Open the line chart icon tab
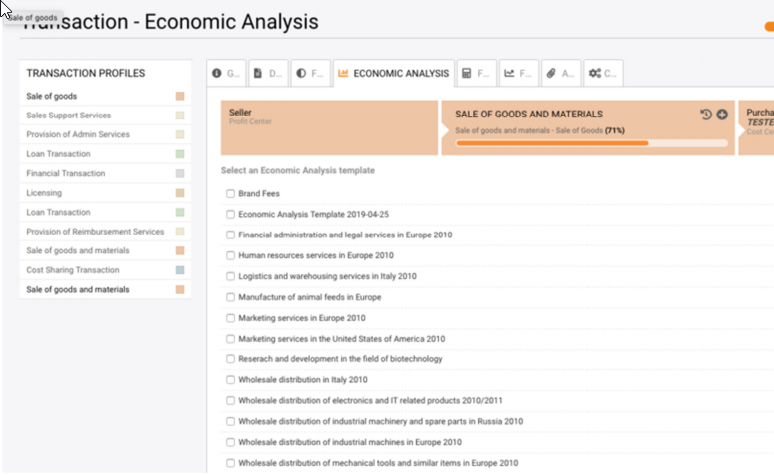 click(518, 73)
